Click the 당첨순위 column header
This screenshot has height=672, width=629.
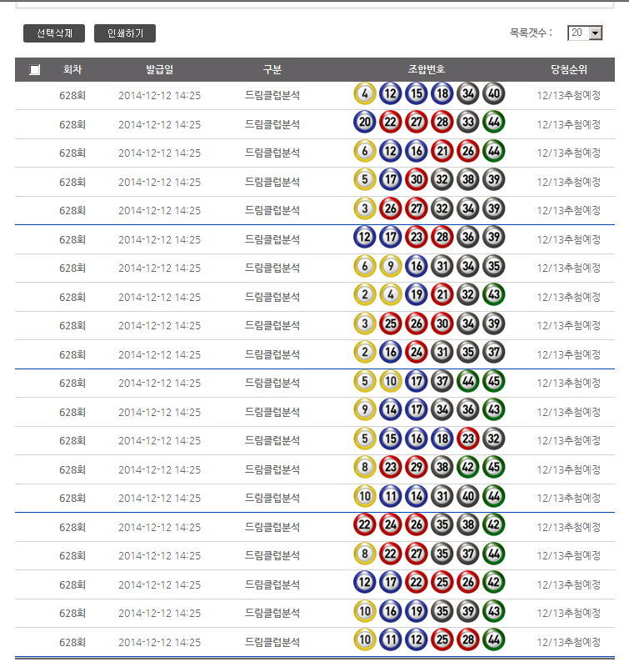click(568, 70)
